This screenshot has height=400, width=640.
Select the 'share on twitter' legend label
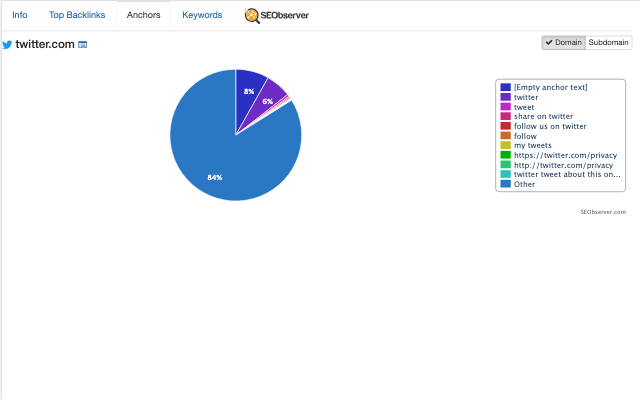(x=543, y=116)
